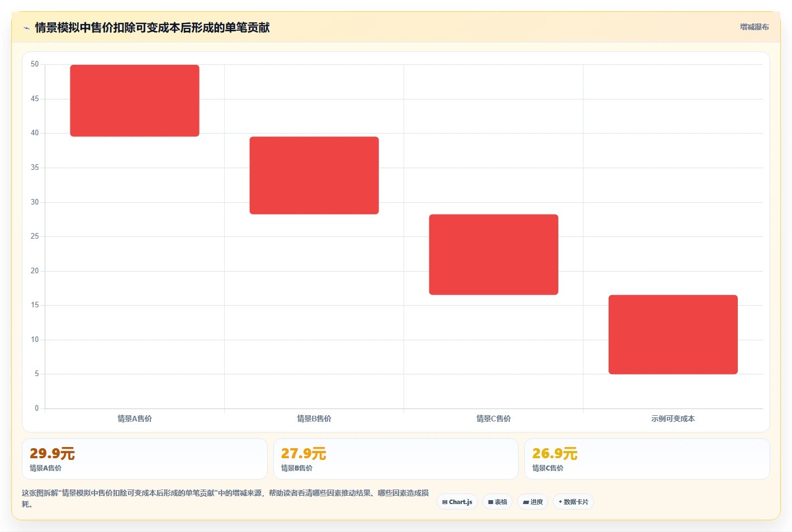This screenshot has height=532, width=792.
Task: Click the 表格 chip
Action: click(497, 502)
